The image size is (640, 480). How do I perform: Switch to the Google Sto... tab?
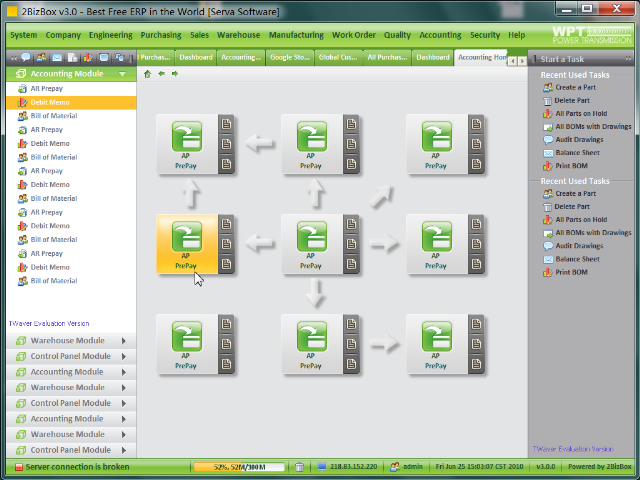pyautogui.click(x=290, y=58)
